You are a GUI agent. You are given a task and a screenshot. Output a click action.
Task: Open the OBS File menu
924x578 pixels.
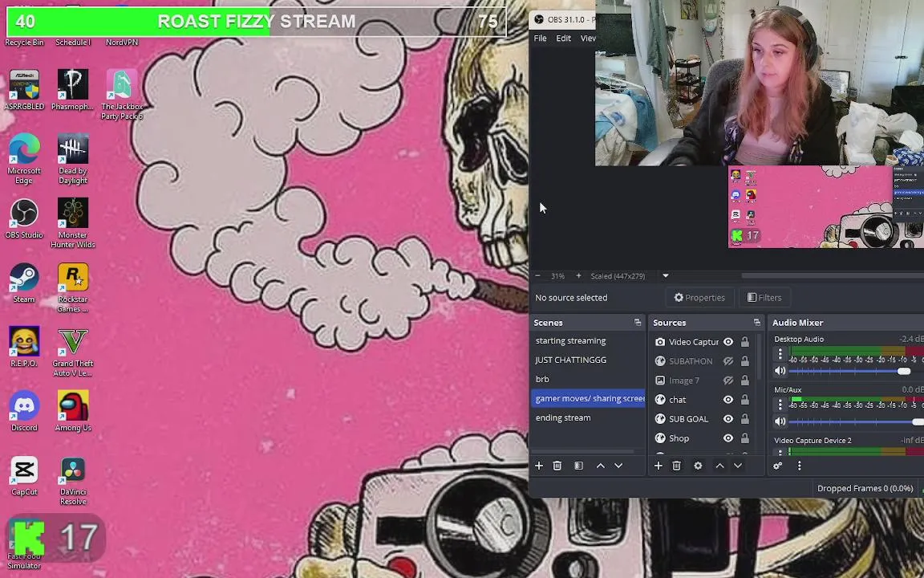[x=541, y=39]
